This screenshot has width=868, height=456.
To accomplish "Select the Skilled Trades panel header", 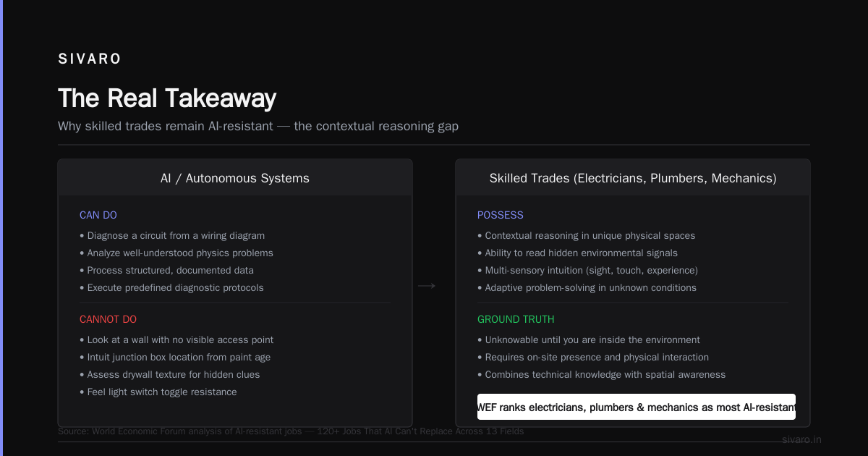I will click(633, 178).
